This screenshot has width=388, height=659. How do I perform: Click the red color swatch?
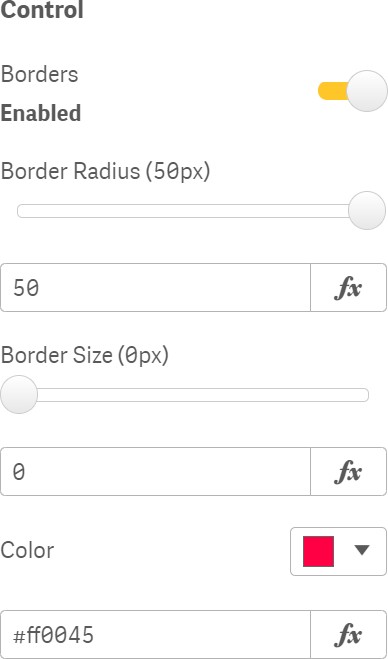pyautogui.click(x=319, y=551)
